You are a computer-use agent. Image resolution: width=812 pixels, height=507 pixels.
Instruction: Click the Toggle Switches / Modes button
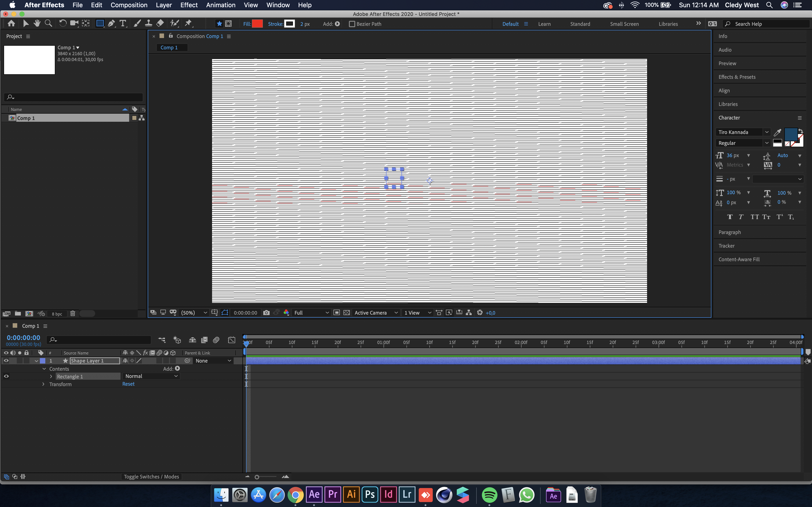(152, 476)
